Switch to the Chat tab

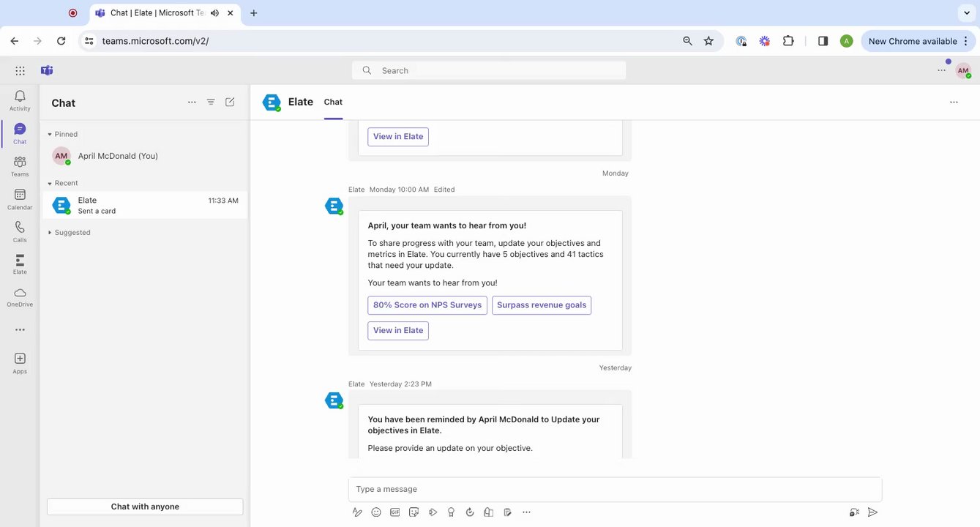click(333, 102)
